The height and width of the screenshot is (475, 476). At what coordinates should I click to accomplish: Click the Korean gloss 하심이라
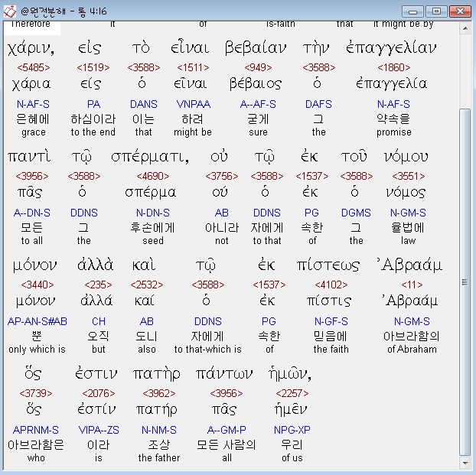pos(93,119)
